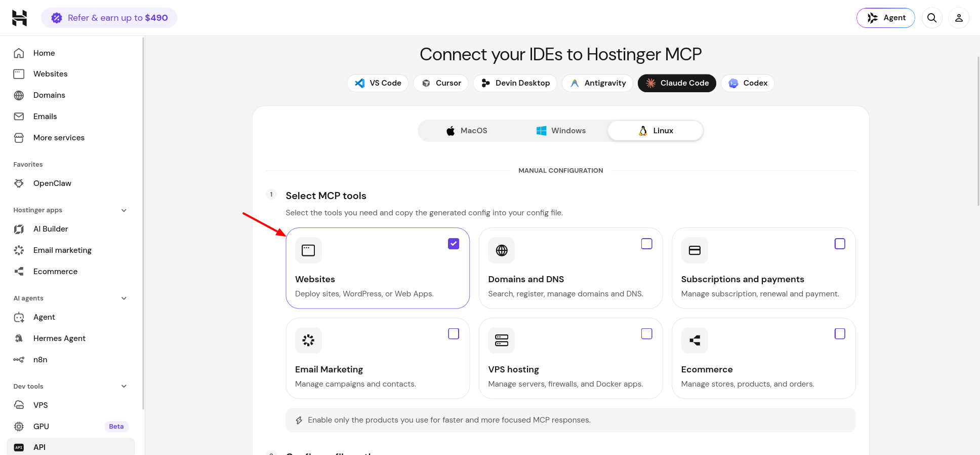The height and width of the screenshot is (455, 980).
Task: Click the Email Marketing card icon
Action: 308,340
